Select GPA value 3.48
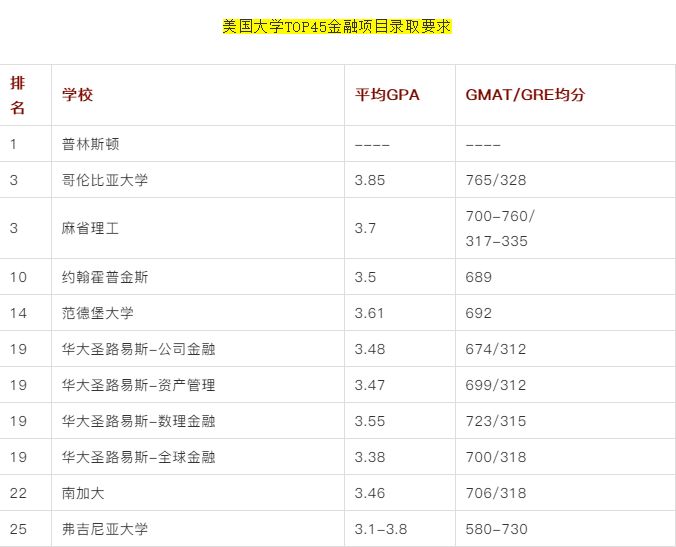 pyautogui.click(x=369, y=349)
